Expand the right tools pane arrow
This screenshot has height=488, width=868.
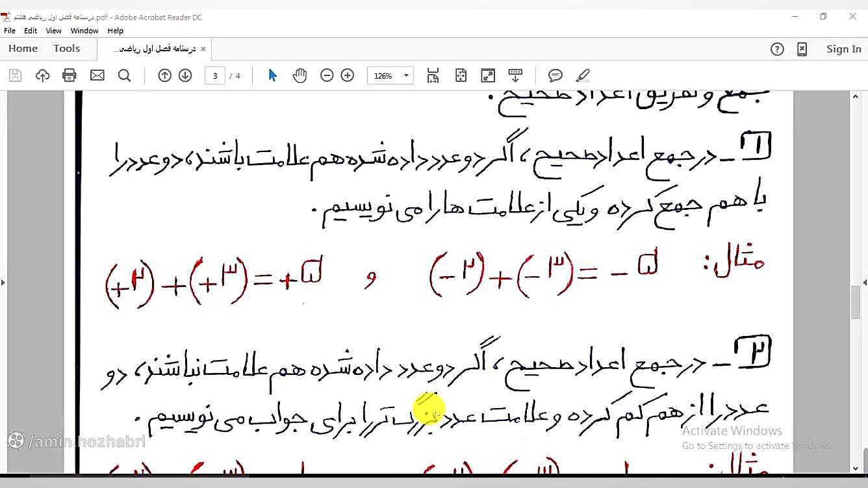click(865, 283)
